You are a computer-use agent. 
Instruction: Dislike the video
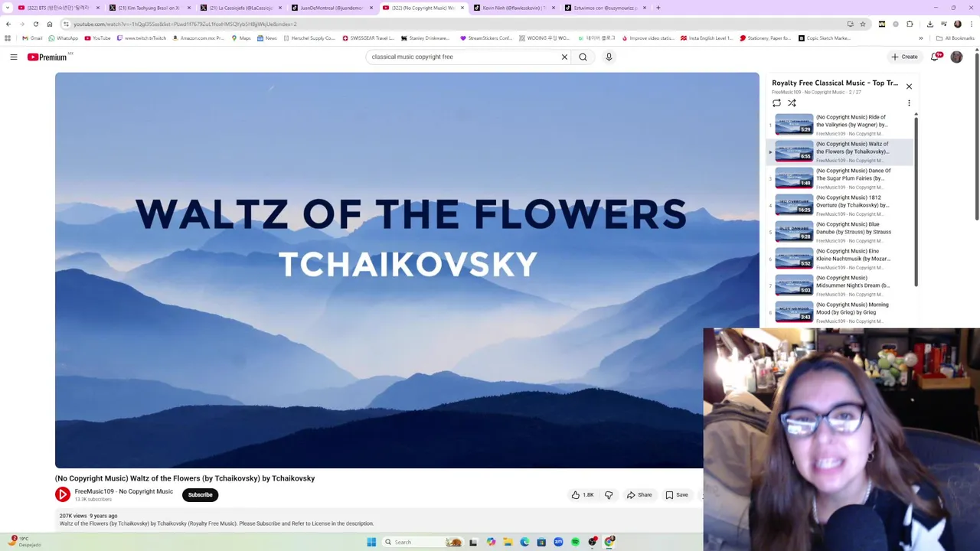tap(609, 495)
